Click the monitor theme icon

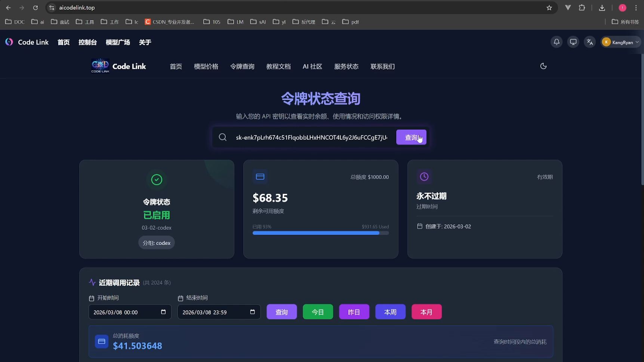pyautogui.click(x=573, y=42)
